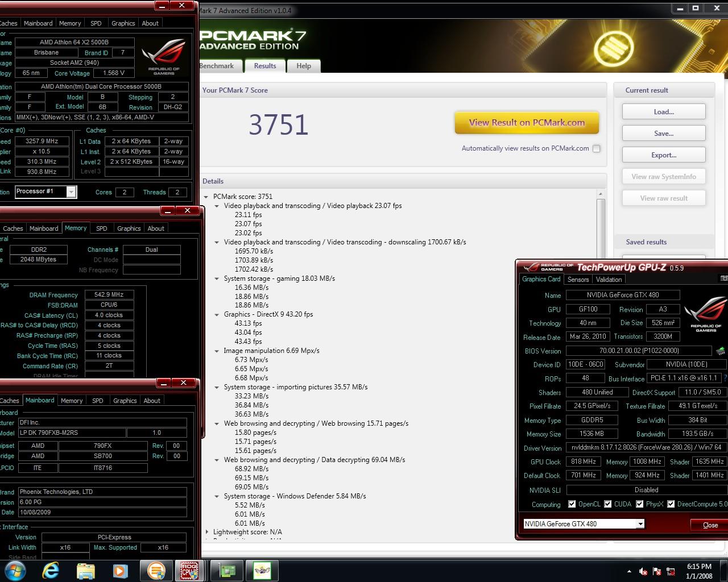The width and height of the screenshot is (728, 582).
Task: Switch to GPU-Z graphics card taskbar icon
Action: [x=227, y=570]
